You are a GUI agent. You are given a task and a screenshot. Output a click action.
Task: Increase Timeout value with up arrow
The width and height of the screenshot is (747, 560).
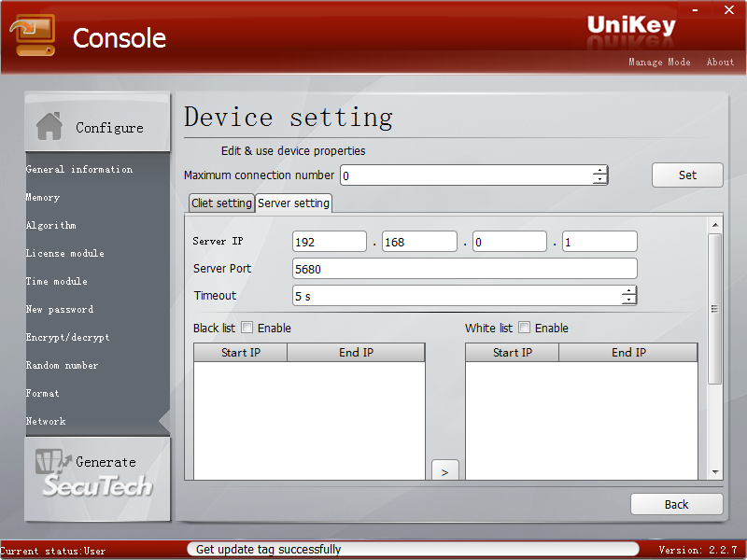tap(628, 291)
